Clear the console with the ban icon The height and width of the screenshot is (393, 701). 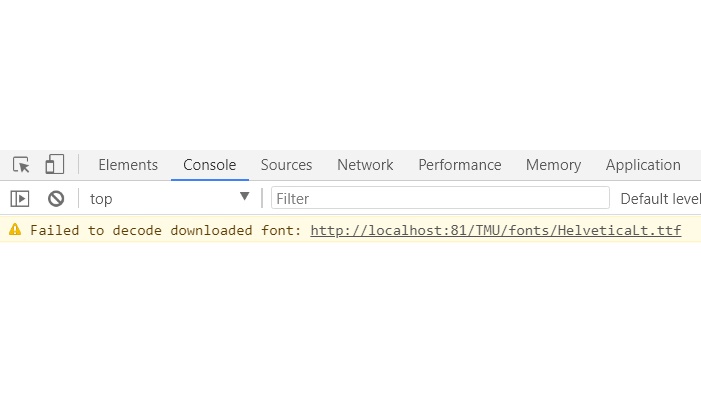tap(56, 199)
